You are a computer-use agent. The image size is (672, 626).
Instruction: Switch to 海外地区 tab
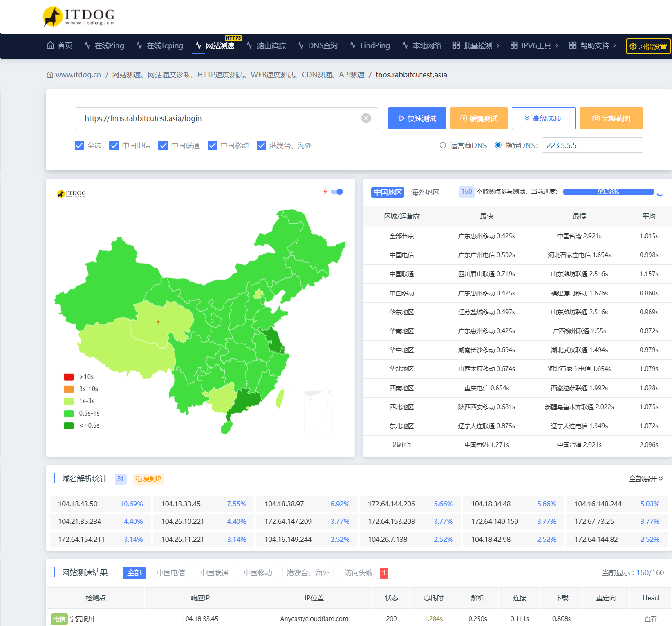coord(425,192)
